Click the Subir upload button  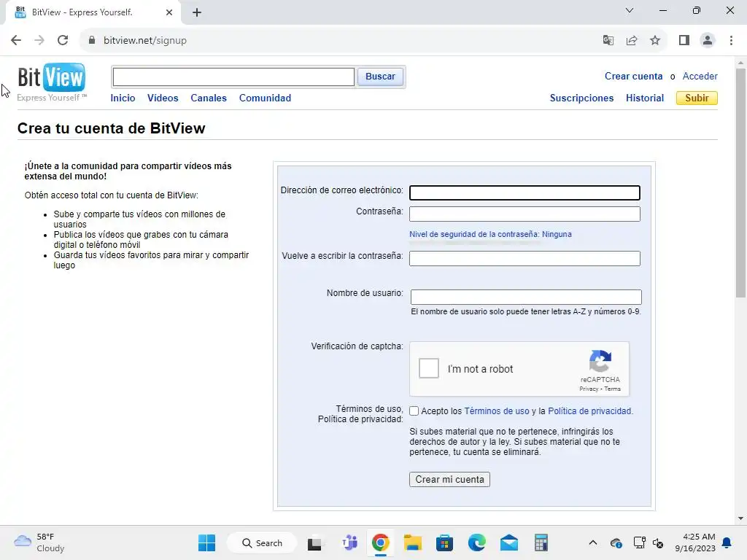pyautogui.click(x=697, y=98)
